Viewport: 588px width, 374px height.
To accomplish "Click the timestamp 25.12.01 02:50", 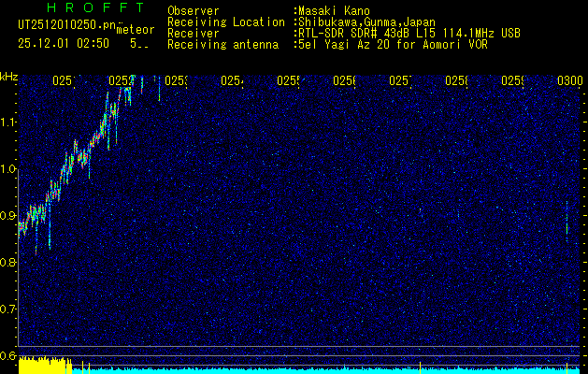I will [x=64, y=44].
